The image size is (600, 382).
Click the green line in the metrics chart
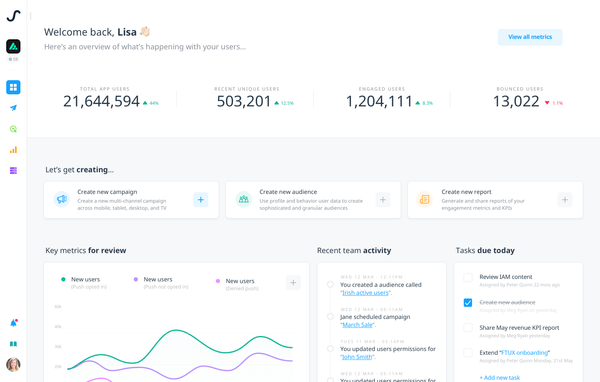176,330
